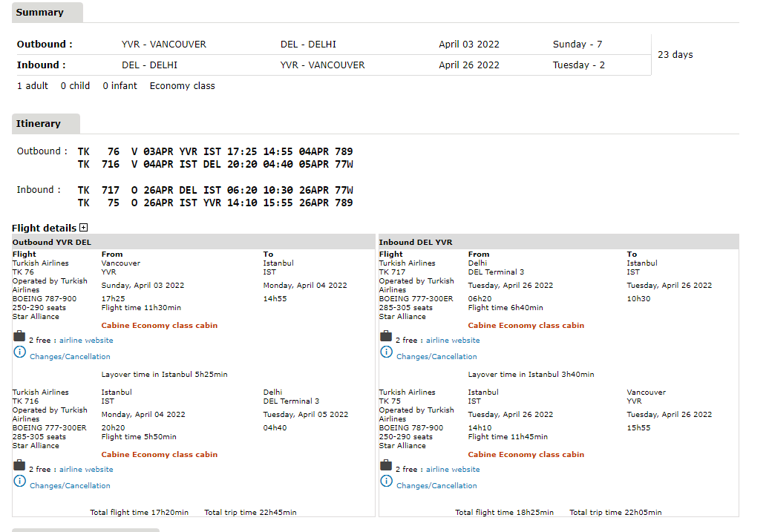This screenshot has width=769, height=532.
Task: Click the info icon for the Vancouver–Istanbul flight
Action: tap(20, 352)
